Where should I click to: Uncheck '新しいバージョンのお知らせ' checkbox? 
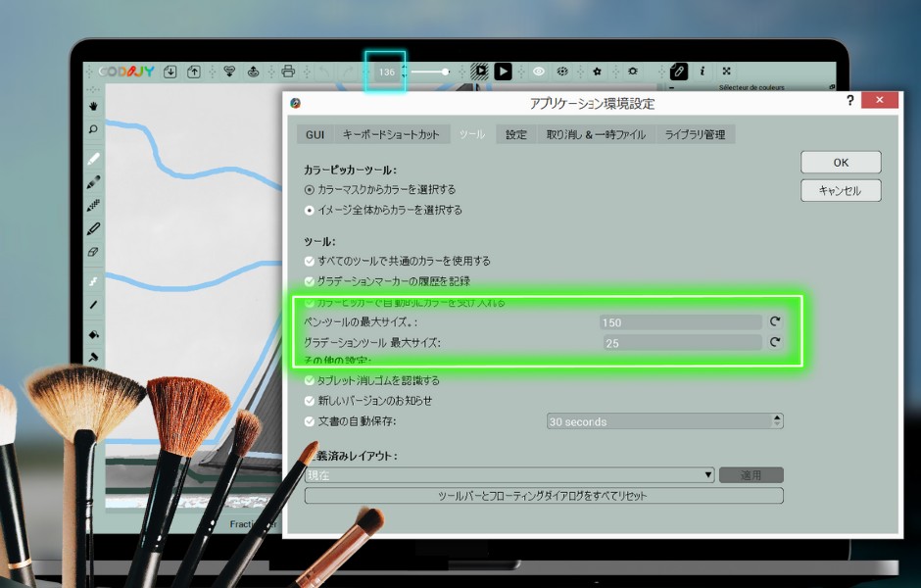[310, 401]
